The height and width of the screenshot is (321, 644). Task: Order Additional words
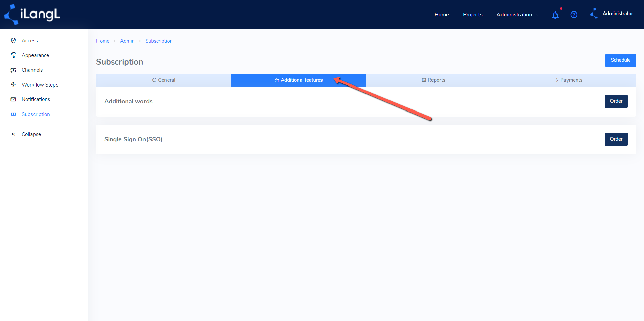616,101
